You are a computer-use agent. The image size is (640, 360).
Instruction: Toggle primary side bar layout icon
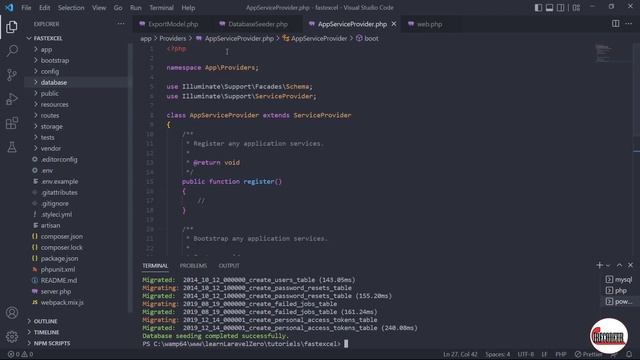[x=538, y=7]
